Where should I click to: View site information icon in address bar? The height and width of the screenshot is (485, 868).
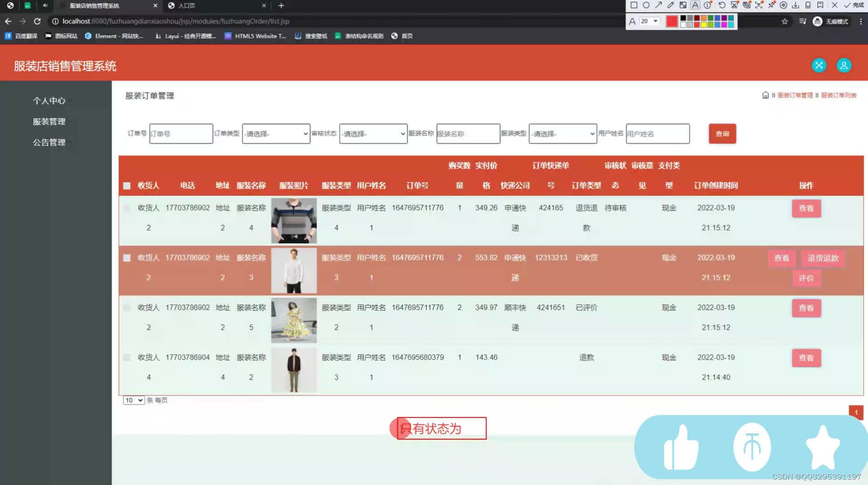[55, 21]
